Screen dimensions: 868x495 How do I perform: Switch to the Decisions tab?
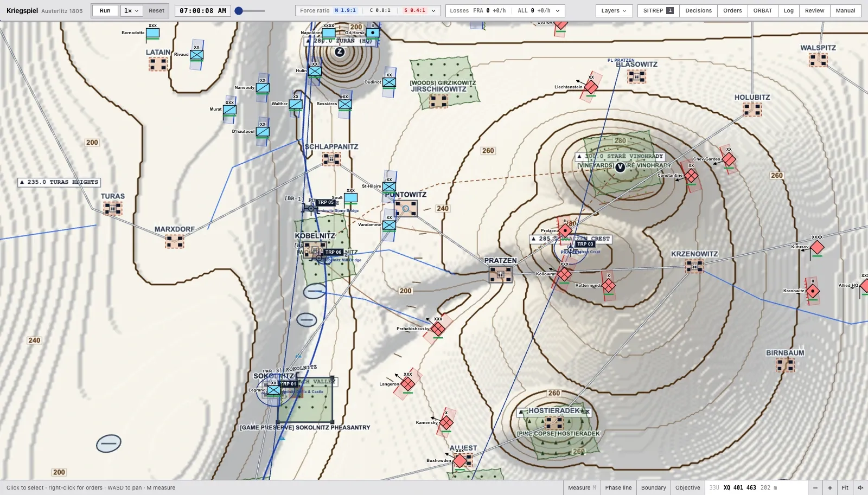pyautogui.click(x=698, y=10)
